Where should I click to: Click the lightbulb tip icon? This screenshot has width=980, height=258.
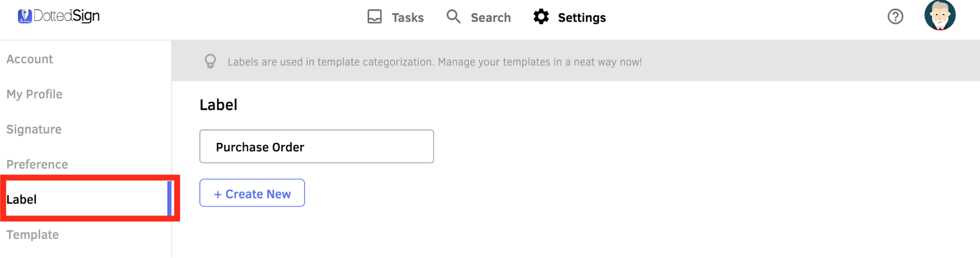210,61
